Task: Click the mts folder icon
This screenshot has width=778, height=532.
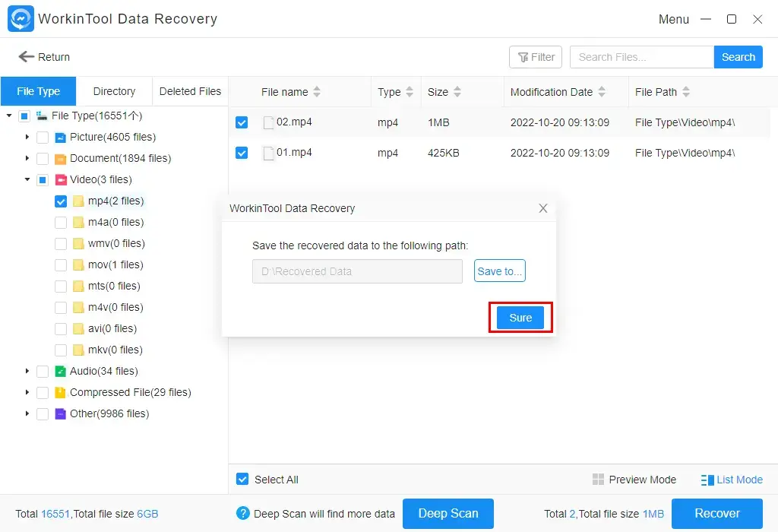Action: coord(78,287)
